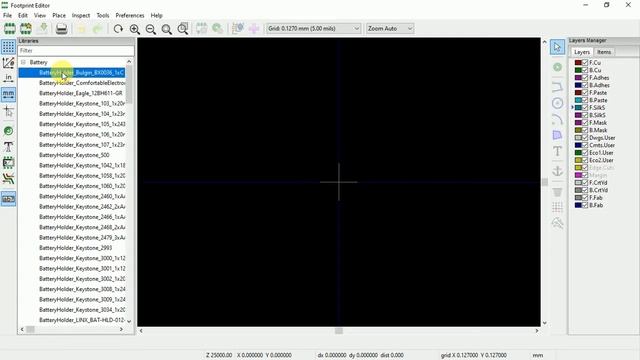Select BatteryHolder_Eagle_12BH611-GR footprint
The image size is (640, 360).
coord(81,93)
